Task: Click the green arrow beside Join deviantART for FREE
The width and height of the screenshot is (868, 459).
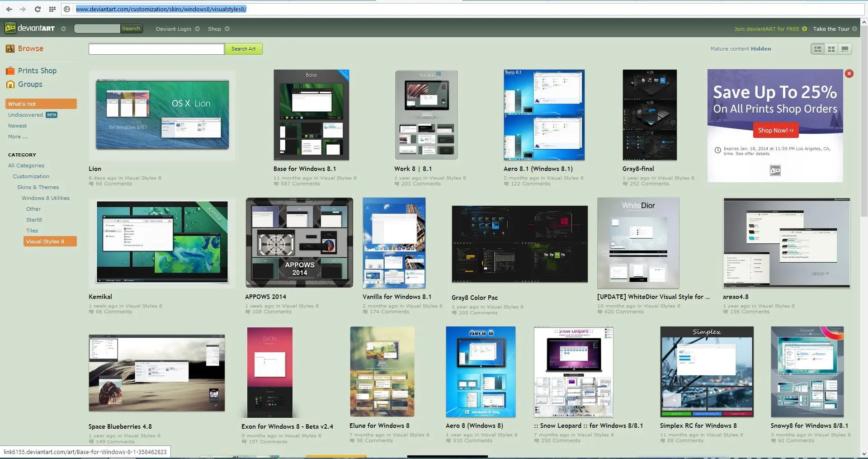Action: click(804, 29)
